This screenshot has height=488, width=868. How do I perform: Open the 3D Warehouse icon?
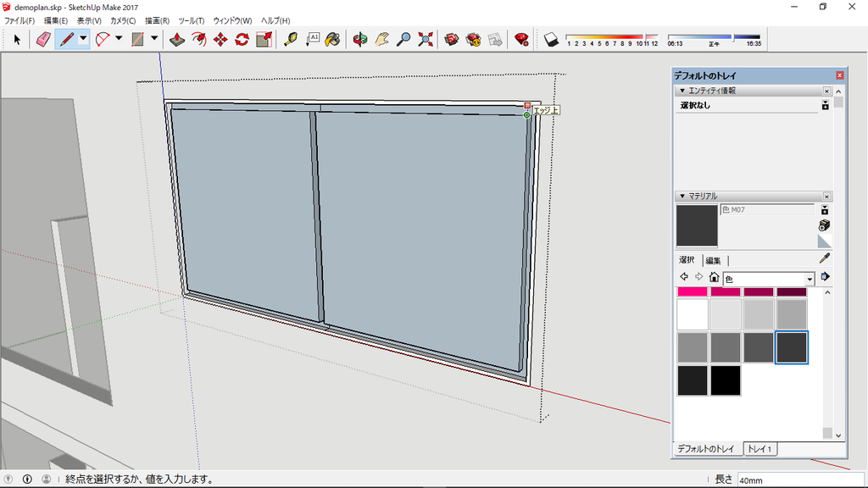[452, 39]
